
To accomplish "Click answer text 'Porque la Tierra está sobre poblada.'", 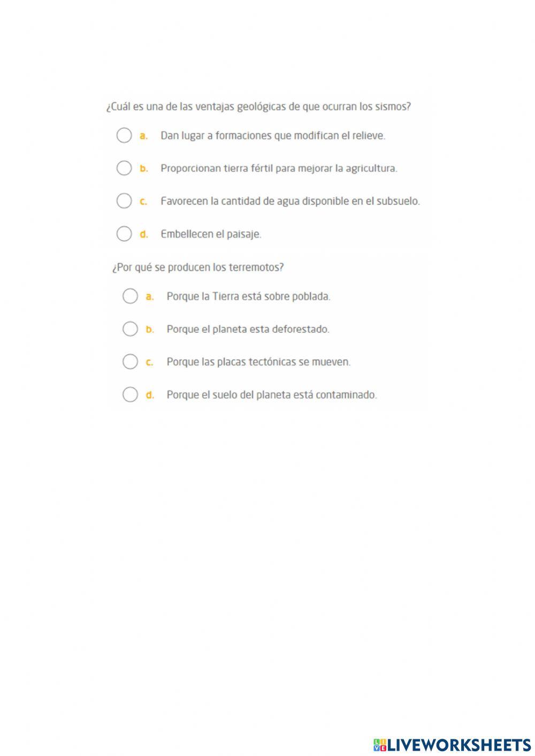I will 248,296.
